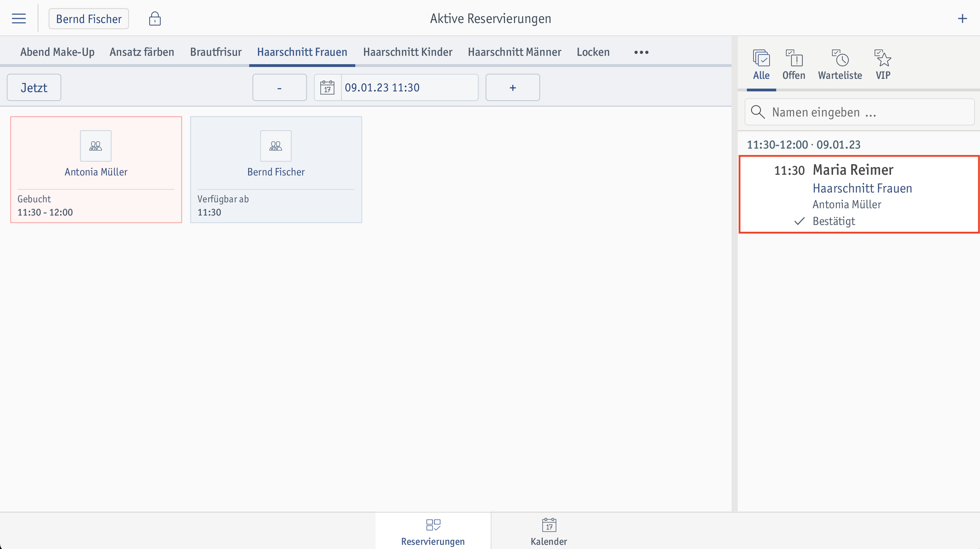The width and height of the screenshot is (980, 549).
Task: Switch to Haarschnitt Kinder tab
Action: pyautogui.click(x=408, y=52)
